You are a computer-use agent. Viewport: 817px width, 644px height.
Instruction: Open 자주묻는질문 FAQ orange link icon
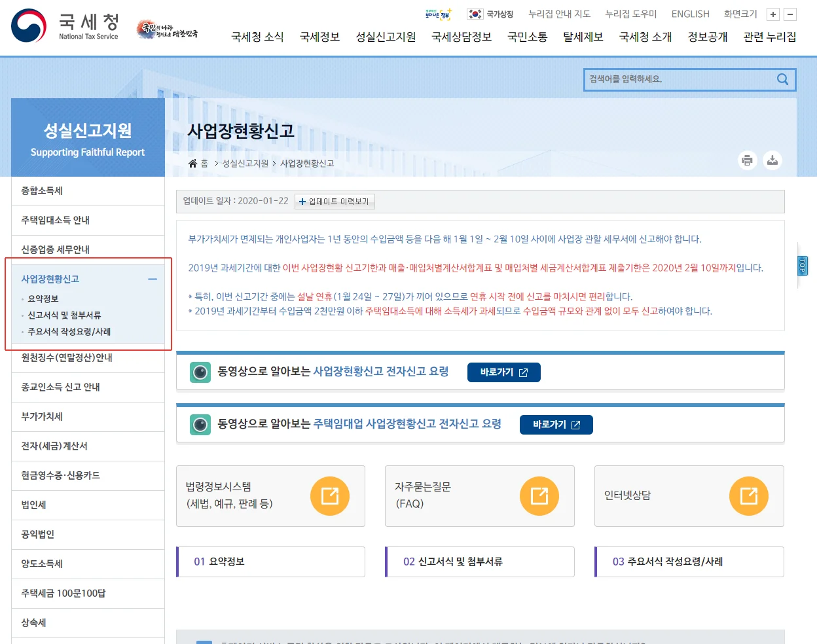(539, 496)
